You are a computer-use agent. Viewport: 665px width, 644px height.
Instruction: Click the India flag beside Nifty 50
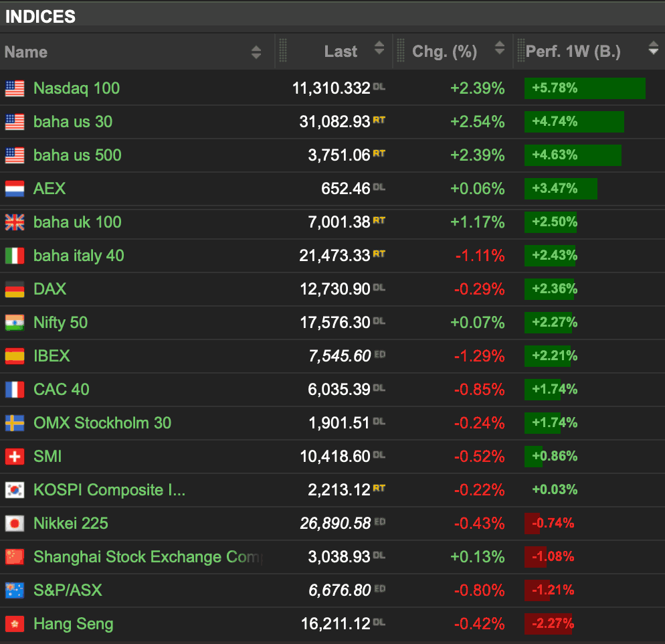(x=15, y=323)
